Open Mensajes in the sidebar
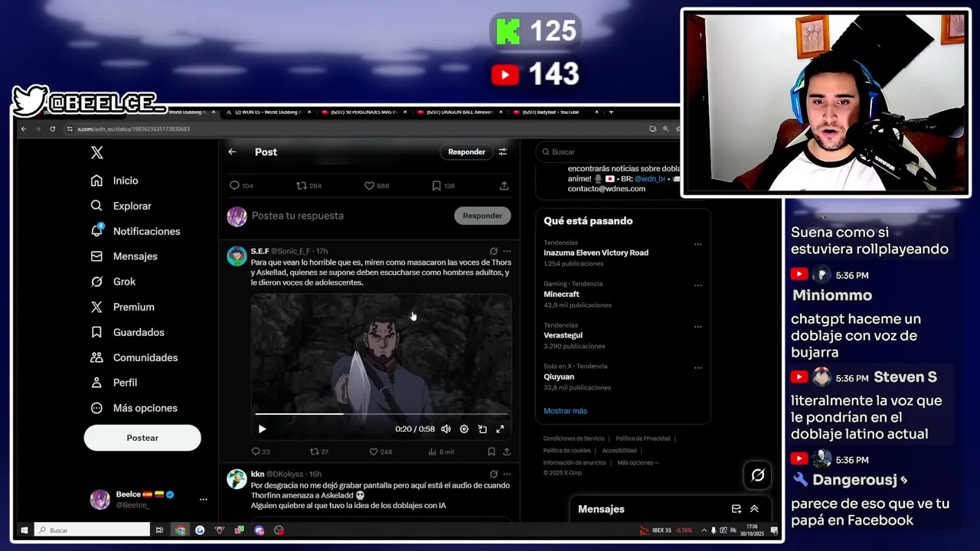Image resolution: width=980 pixels, height=551 pixels. pyautogui.click(x=124, y=256)
